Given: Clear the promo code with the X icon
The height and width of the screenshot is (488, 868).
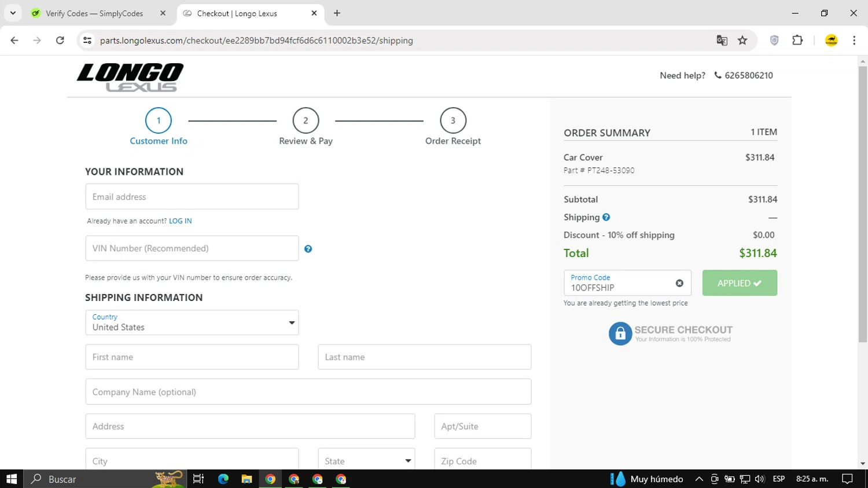Looking at the screenshot, I should click(679, 283).
